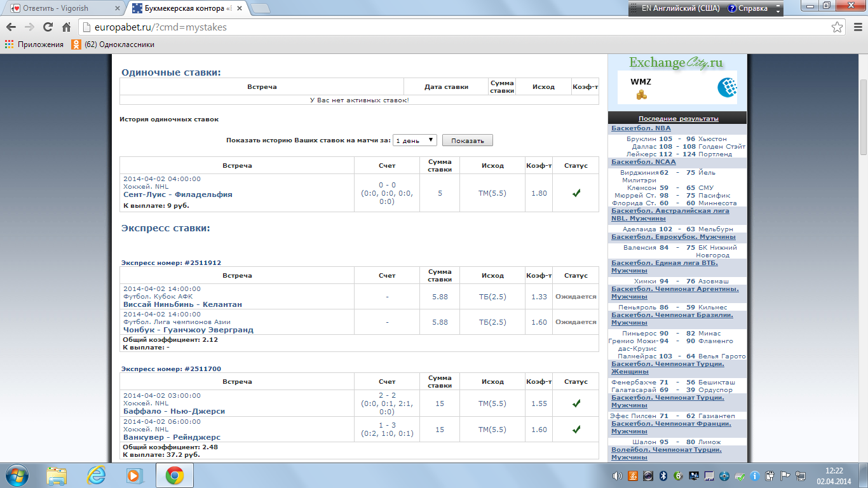Open a new browser tab

(261, 9)
